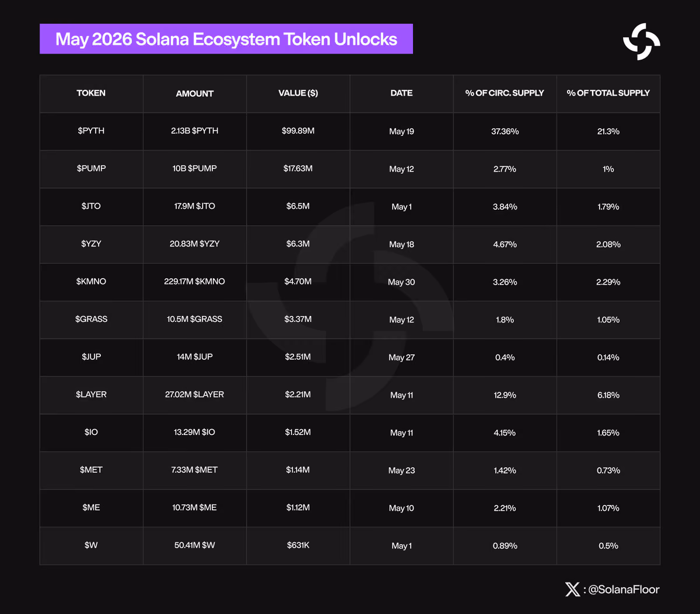
Task: Click the $631K value
Action: point(298,545)
